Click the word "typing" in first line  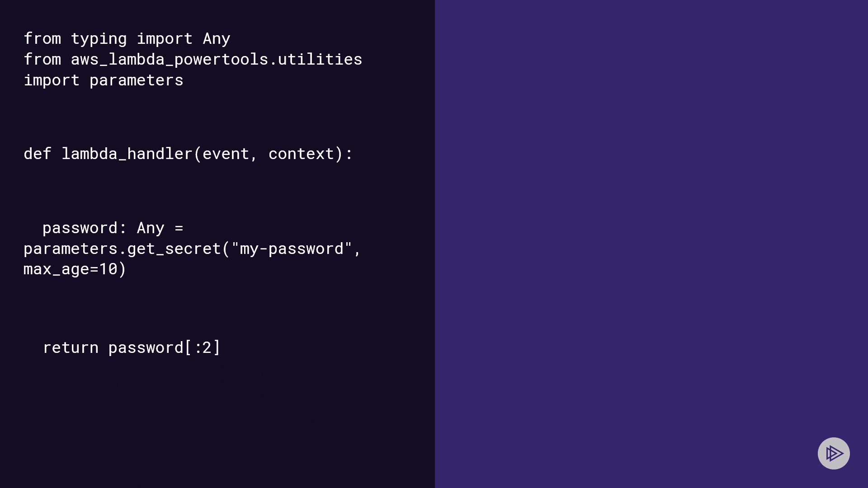pos(99,39)
